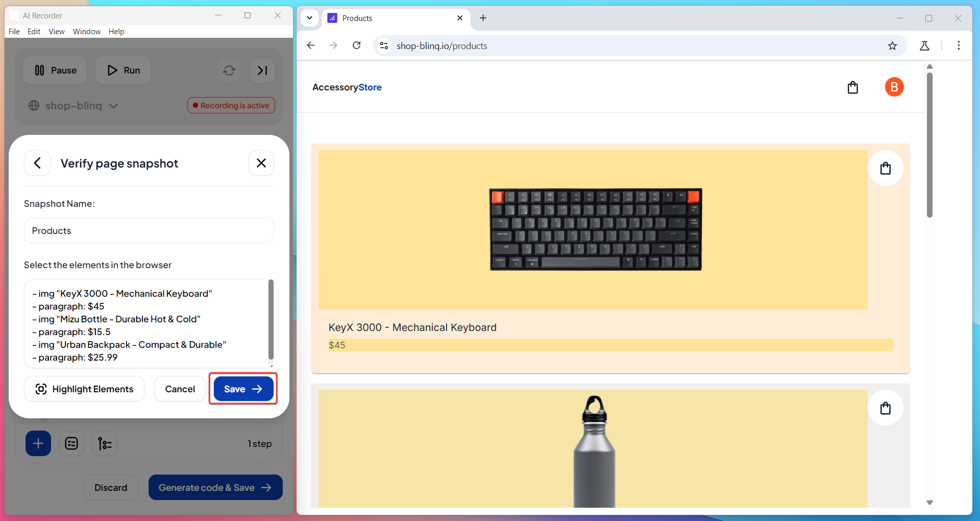This screenshot has height=521, width=980.
Task: Click the browser page vertical scrollbar
Action: click(929, 146)
